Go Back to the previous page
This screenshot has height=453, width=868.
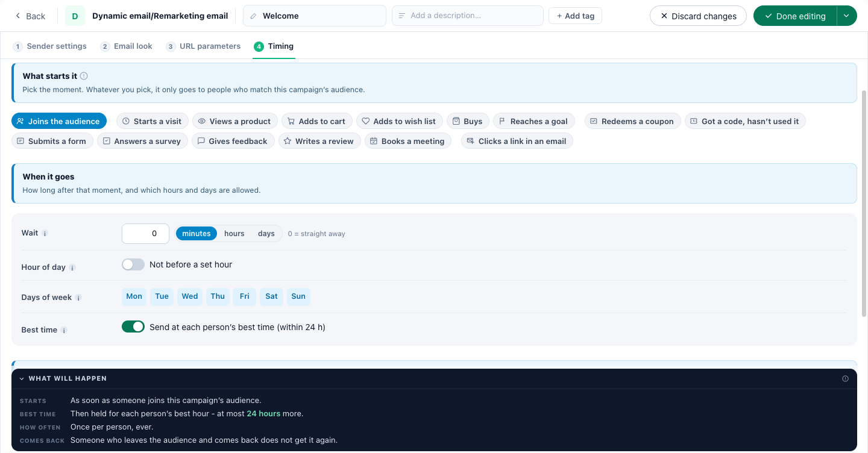point(30,16)
